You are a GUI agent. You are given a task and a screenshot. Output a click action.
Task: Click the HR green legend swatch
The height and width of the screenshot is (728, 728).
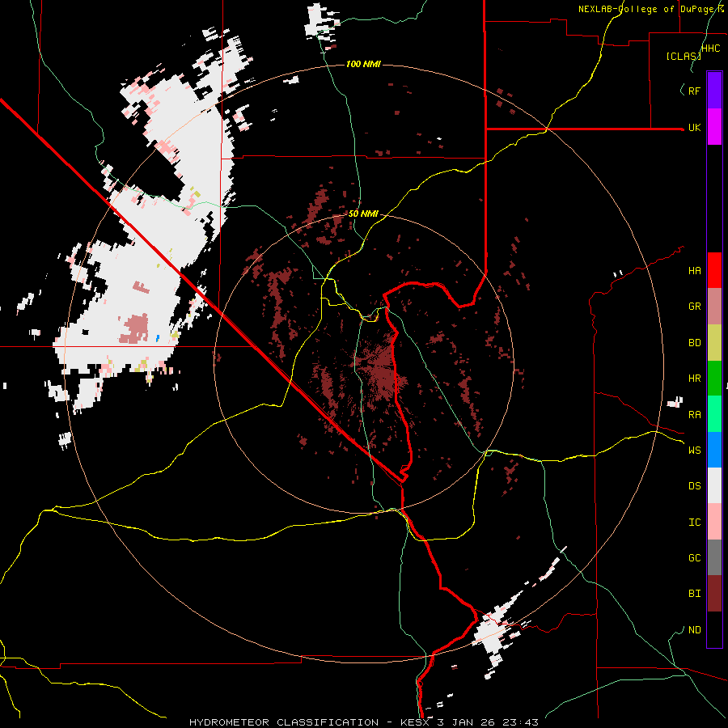[714, 378]
